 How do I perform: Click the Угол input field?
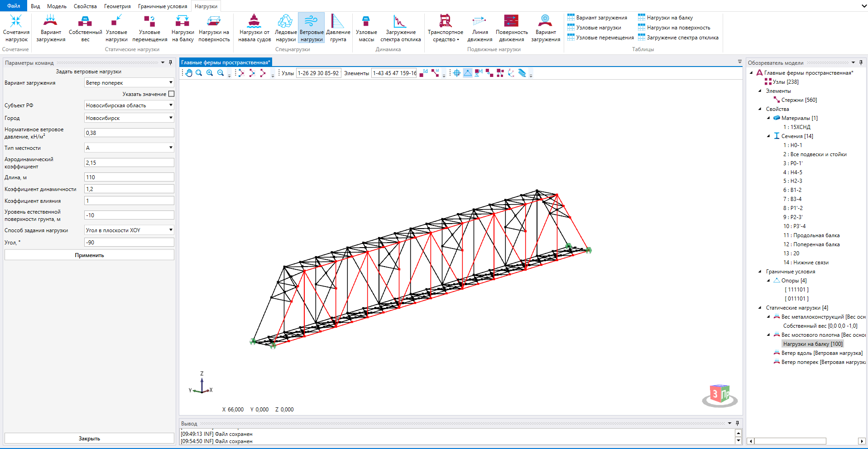(129, 242)
